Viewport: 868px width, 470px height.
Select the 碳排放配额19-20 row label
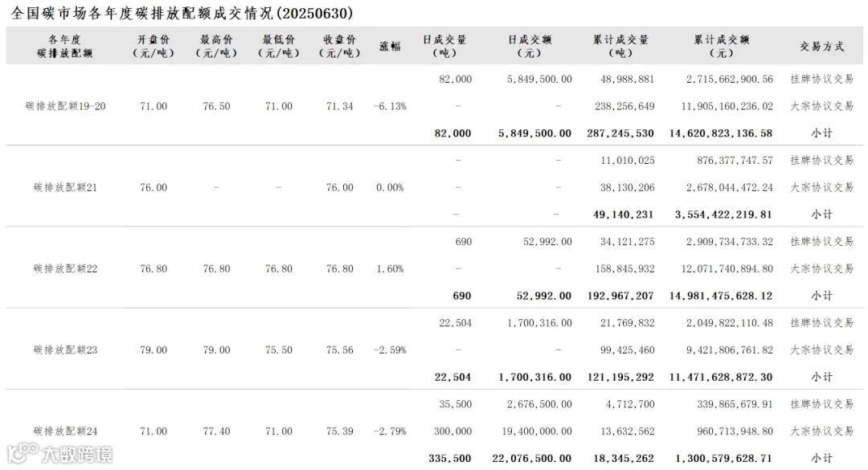(x=65, y=106)
